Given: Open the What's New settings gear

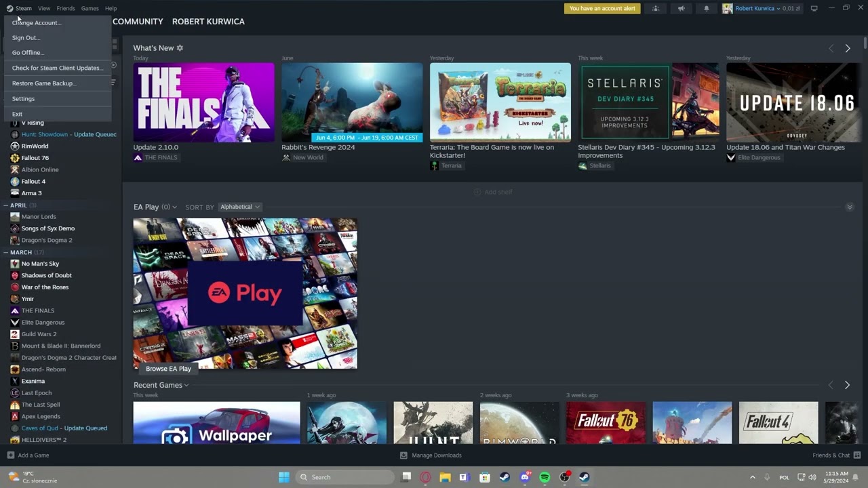Looking at the screenshot, I should click(180, 48).
